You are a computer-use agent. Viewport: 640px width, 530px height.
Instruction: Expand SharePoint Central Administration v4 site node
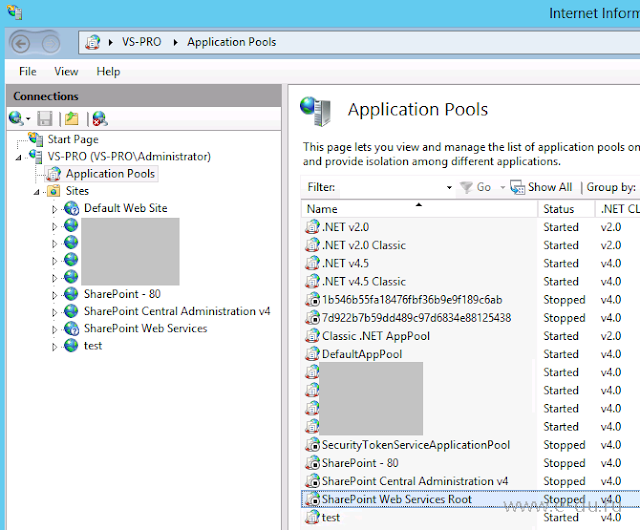[54, 312]
